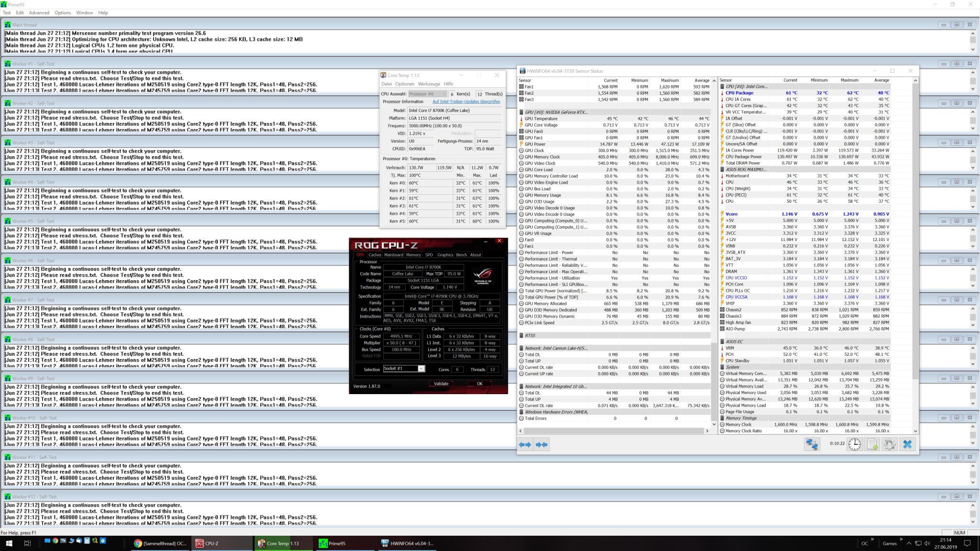
Task: Click fan icon beside Fan1 sensor row
Action: point(522,87)
